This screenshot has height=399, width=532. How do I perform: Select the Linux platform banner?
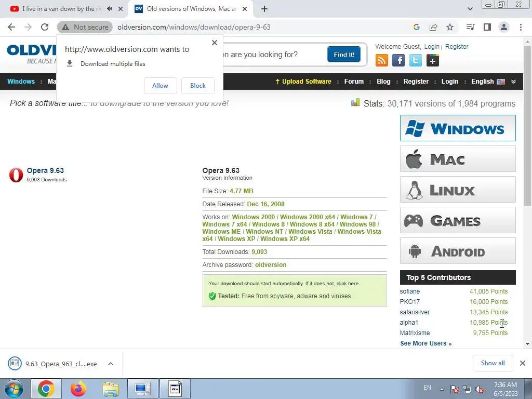pos(458,189)
